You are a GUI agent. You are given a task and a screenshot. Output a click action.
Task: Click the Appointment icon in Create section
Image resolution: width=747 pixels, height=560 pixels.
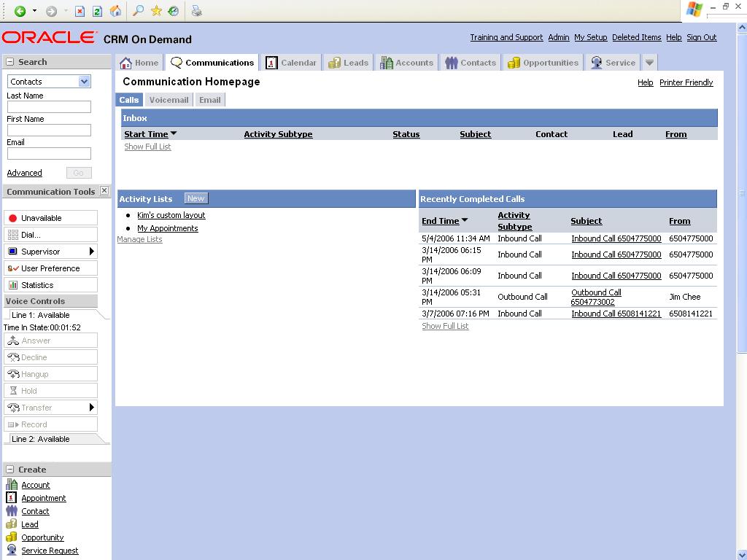[x=12, y=497]
